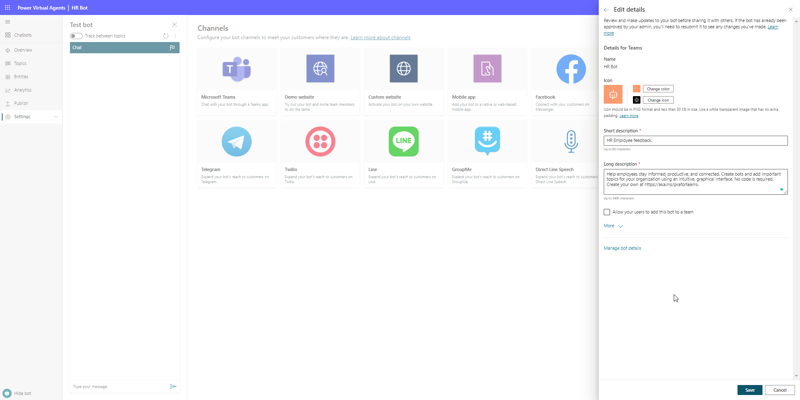Image resolution: width=800 pixels, height=400 pixels.
Task: Open Learn more link under icon note
Action: [629, 116]
